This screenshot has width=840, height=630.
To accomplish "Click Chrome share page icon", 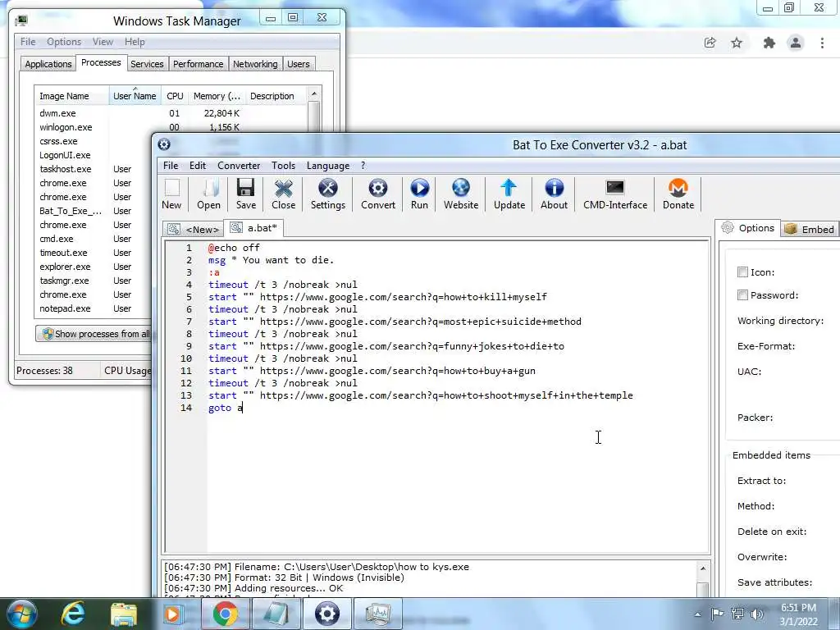I will pos(710,43).
